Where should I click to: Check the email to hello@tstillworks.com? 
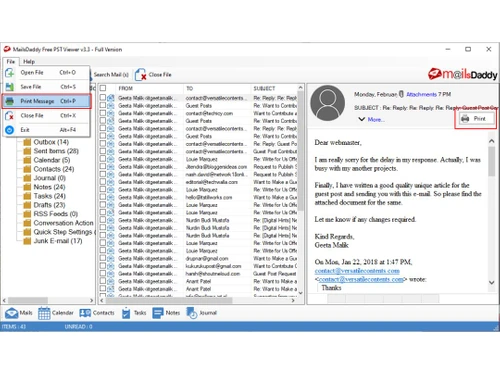pyautogui.click(x=103, y=197)
